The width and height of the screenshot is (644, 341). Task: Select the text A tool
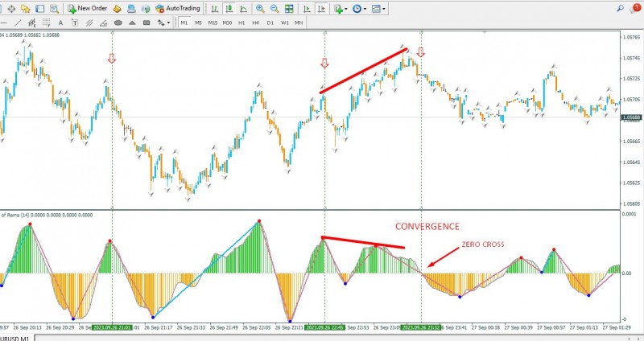click(61, 23)
